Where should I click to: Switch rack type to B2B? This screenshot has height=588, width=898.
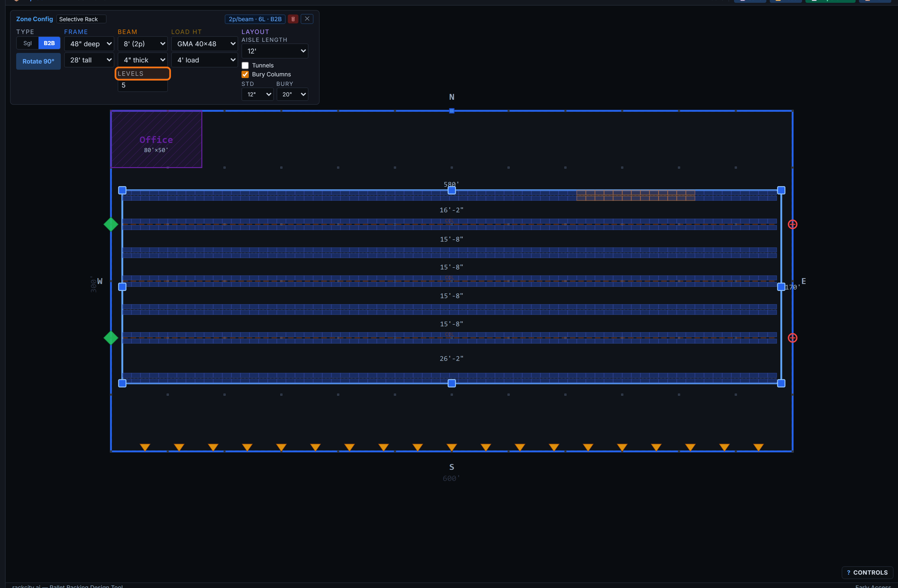click(x=49, y=43)
